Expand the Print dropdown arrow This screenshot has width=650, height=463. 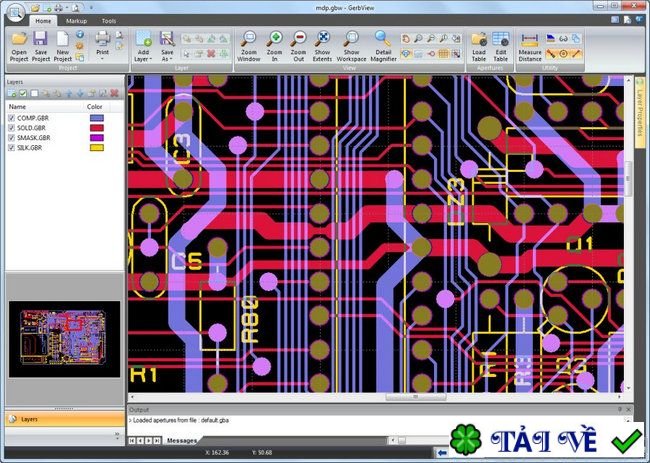click(102, 58)
